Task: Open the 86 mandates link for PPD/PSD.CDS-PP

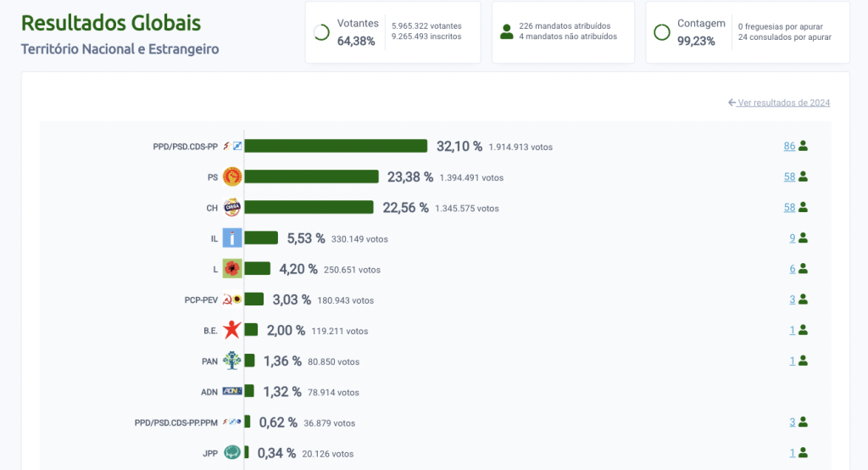Action: click(789, 146)
